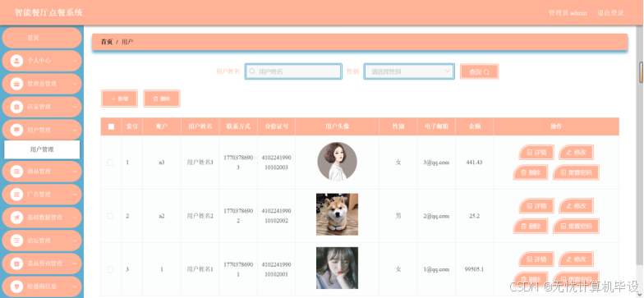This screenshot has height=298, width=644.
Task: Click the 用户管理 monitor icon in sidebar
Action: coord(16,130)
